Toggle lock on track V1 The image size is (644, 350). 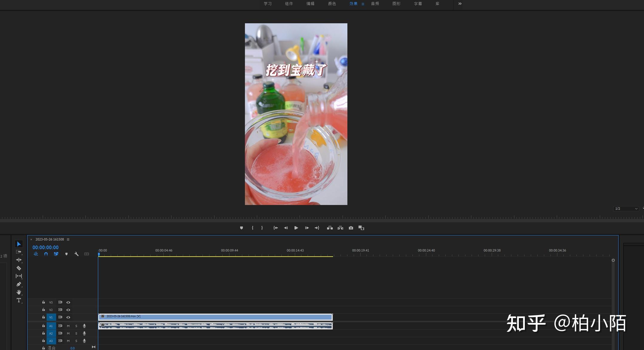tap(44, 317)
